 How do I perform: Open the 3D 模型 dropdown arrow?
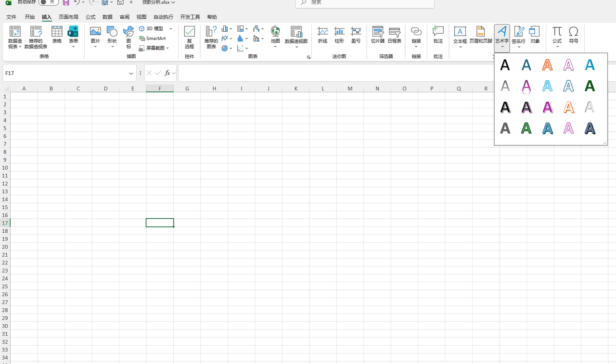pos(170,29)
